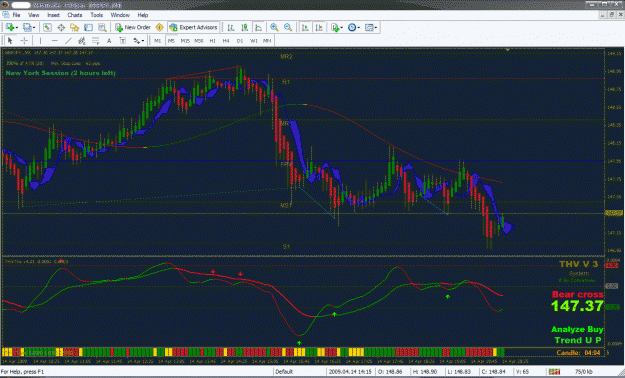Zoom in on the chart
This screenshot has height=378, width=625.
(274, 28)
